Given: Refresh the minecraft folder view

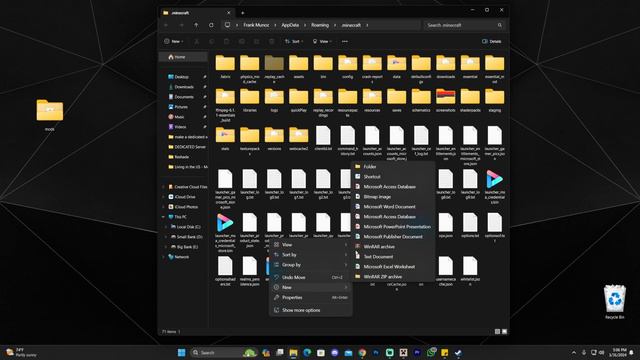Looking at the screenshot, I should [x=211, y=25].
